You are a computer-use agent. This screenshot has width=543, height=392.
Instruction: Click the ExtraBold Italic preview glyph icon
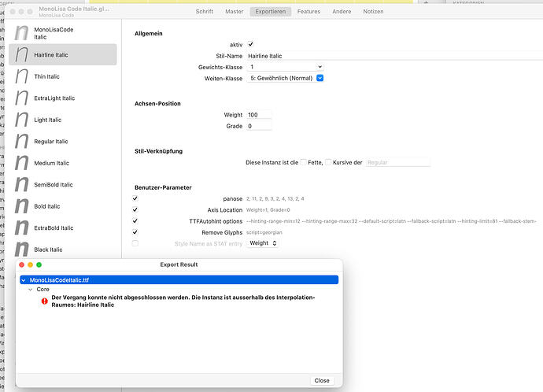[21, 227]
